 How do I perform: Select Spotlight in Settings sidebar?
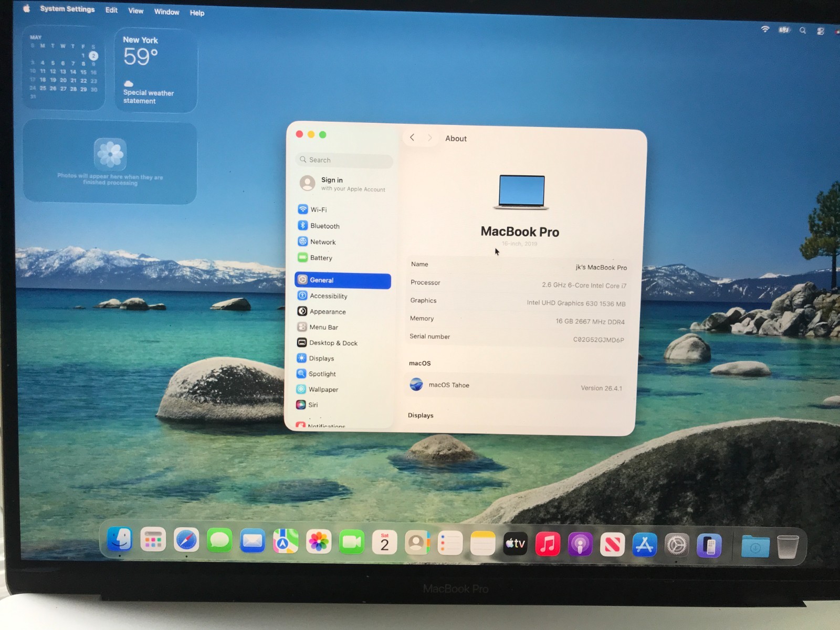(x=343, y=374)
